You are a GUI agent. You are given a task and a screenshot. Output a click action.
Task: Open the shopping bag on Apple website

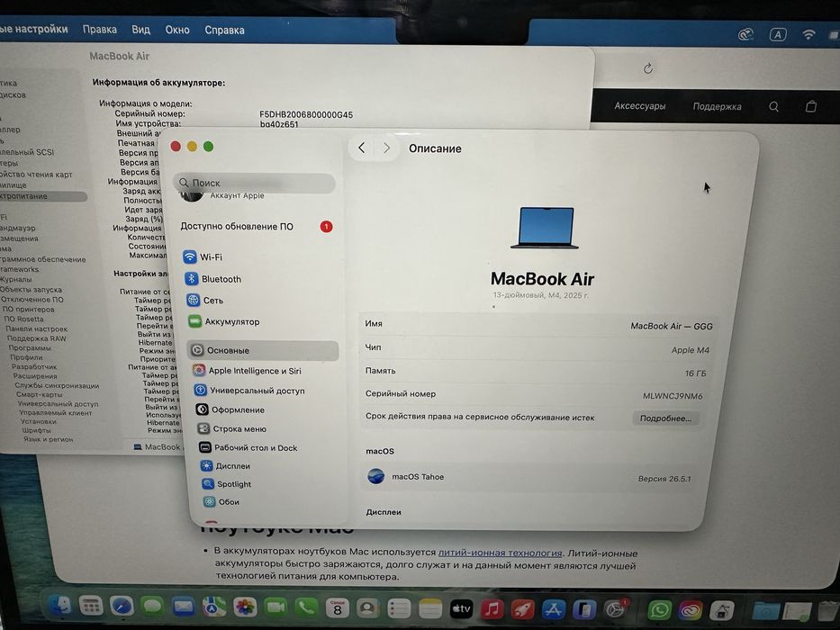tap(811, 106)
